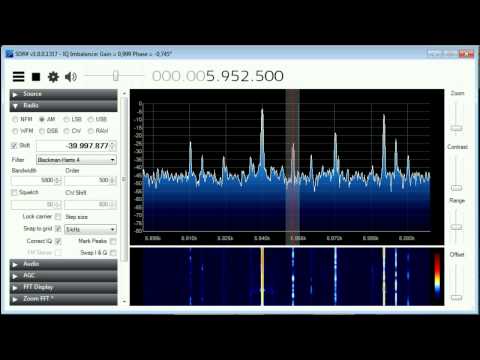Screen dimensions: 480x360
Task: Click the left panel scrollbar up arrow
Action: tap(124, 93)
